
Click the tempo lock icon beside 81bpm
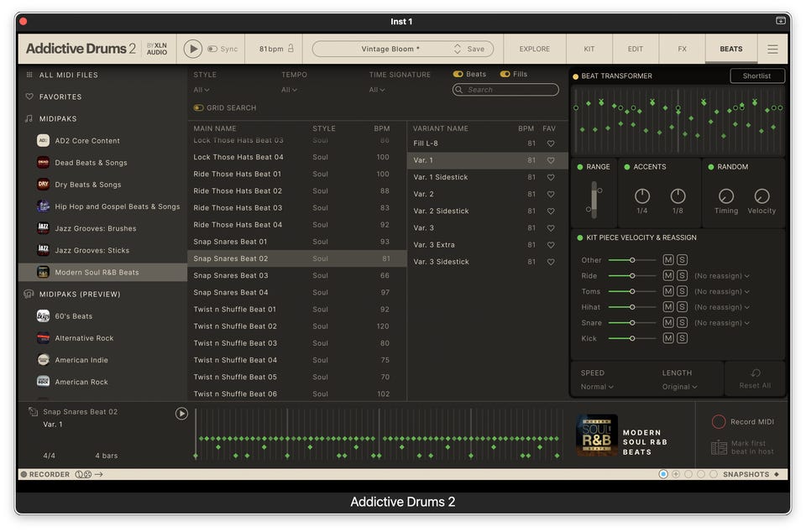pyautogui.click(x=291, y=49)
